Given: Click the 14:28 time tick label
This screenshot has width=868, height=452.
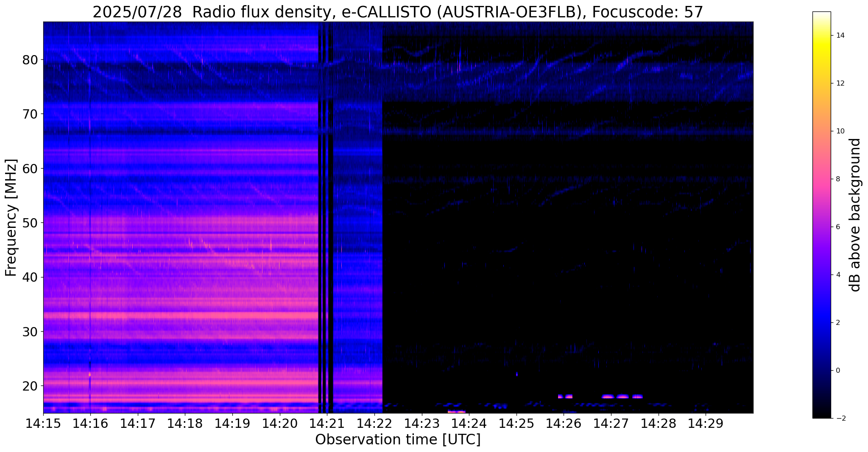Looking at the screenshot, I should pos(659,423).
